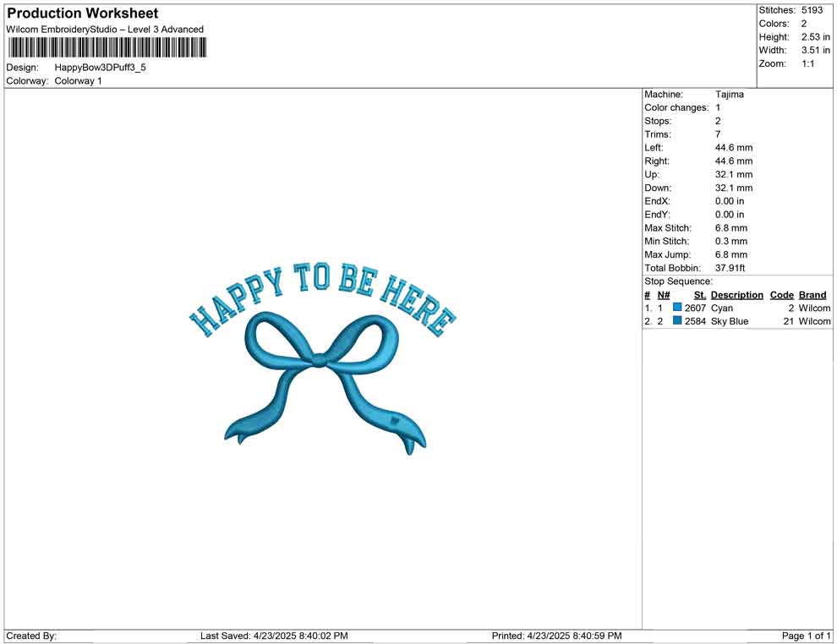Viewport: 837px width, 644px height.
Task: Select the 'Sky Blue' description text
Action: click(x=729, y=321)
